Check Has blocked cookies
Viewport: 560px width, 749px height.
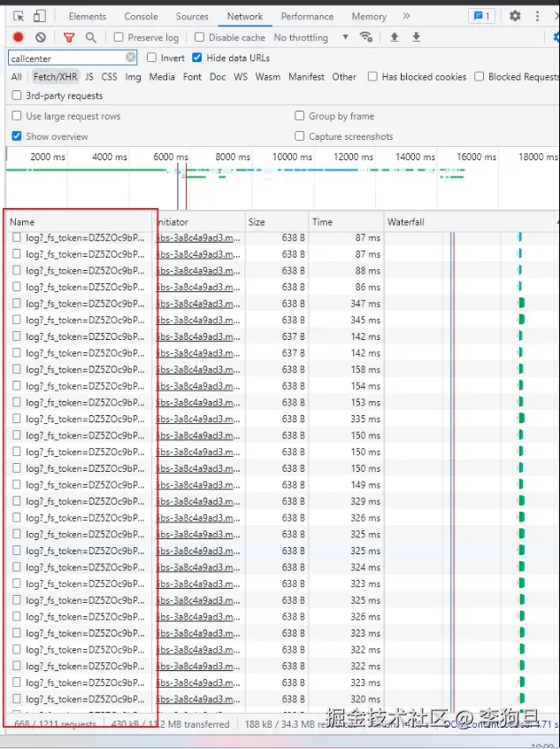coord(372,76)
